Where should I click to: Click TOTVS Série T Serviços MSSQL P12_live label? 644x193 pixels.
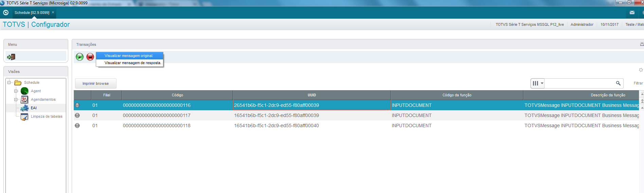click(530, 24)
